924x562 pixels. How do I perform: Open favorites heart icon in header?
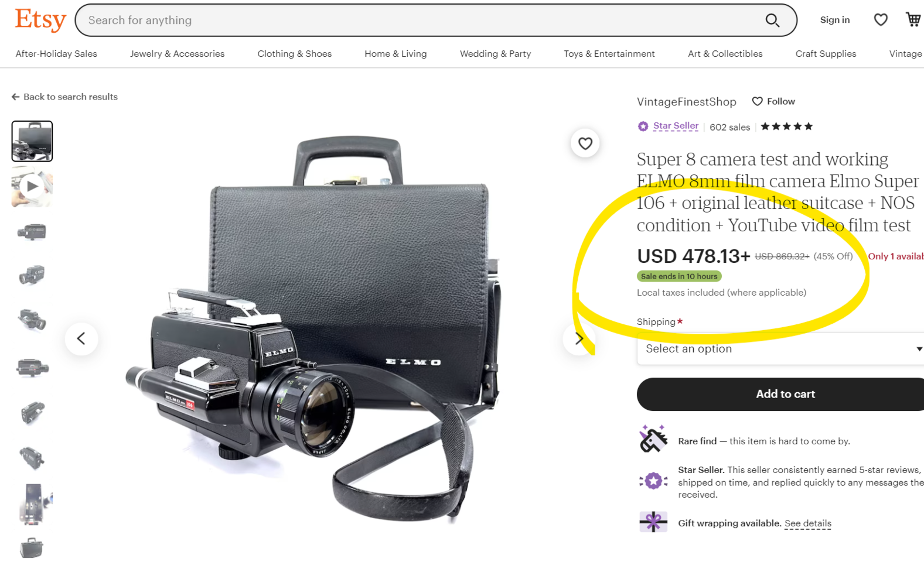coord(880,20)
